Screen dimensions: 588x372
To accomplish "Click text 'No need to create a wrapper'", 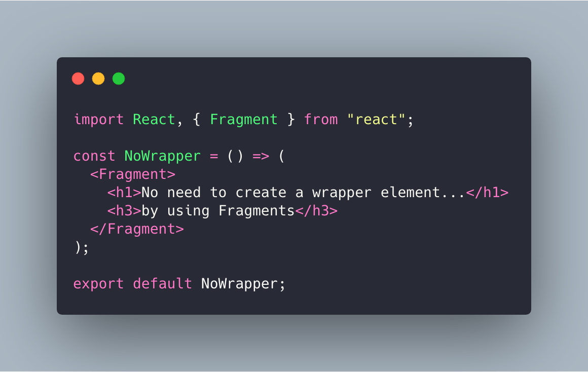I will click(256, 193).
